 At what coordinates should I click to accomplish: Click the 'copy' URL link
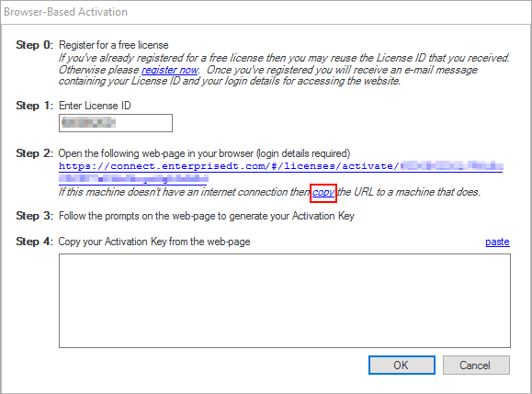pos(323,192)
